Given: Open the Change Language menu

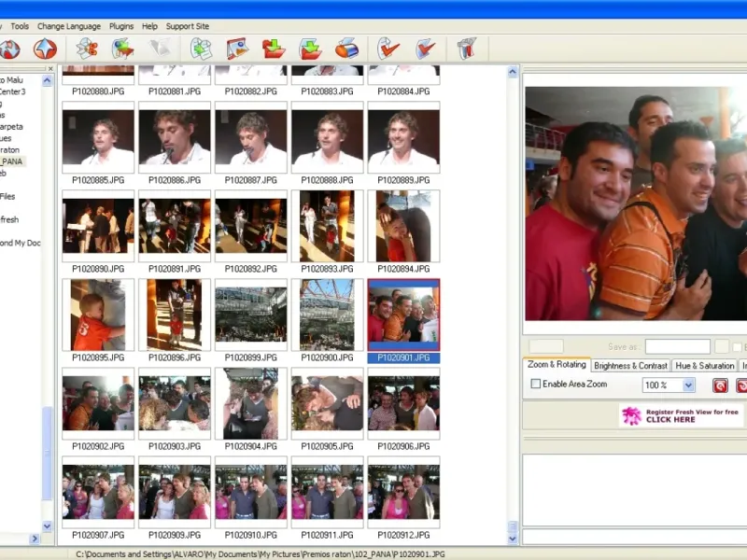Looking at the screenshot, I should [69, 26].
